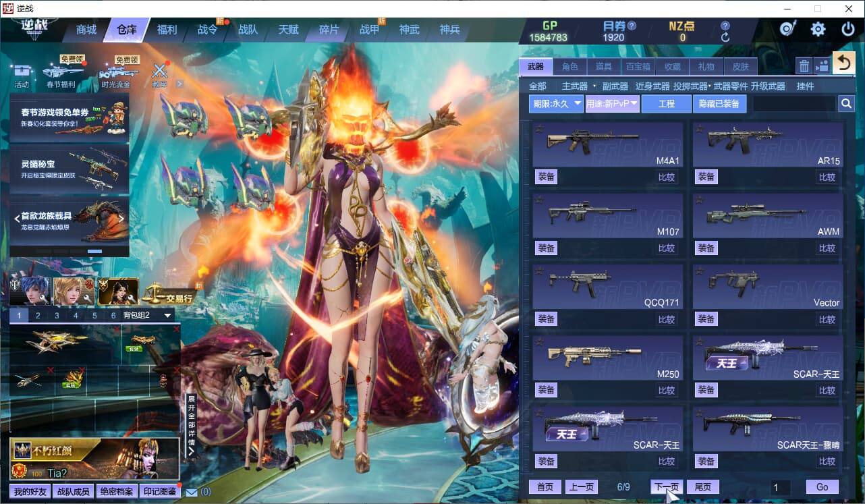Open game settings via gear icon
The height and width of the screenshot is (504, 865).
pyautogui.click(x=818, y=29)
